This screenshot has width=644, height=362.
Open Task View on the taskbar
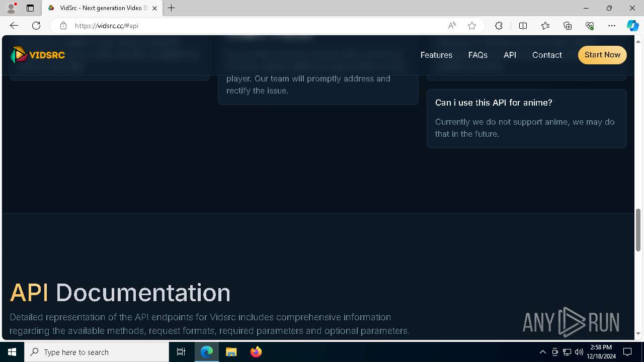pyautogui.click(x=181, y=352)
